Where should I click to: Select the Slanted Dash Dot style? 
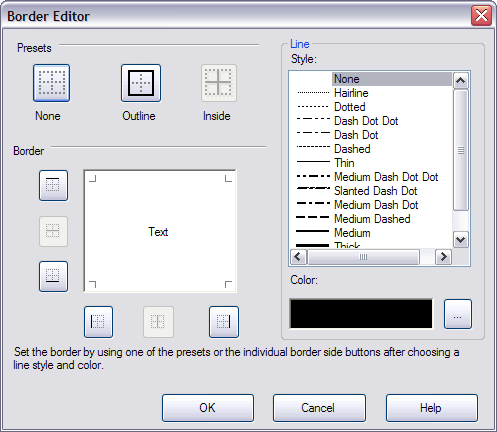[371, 191]
